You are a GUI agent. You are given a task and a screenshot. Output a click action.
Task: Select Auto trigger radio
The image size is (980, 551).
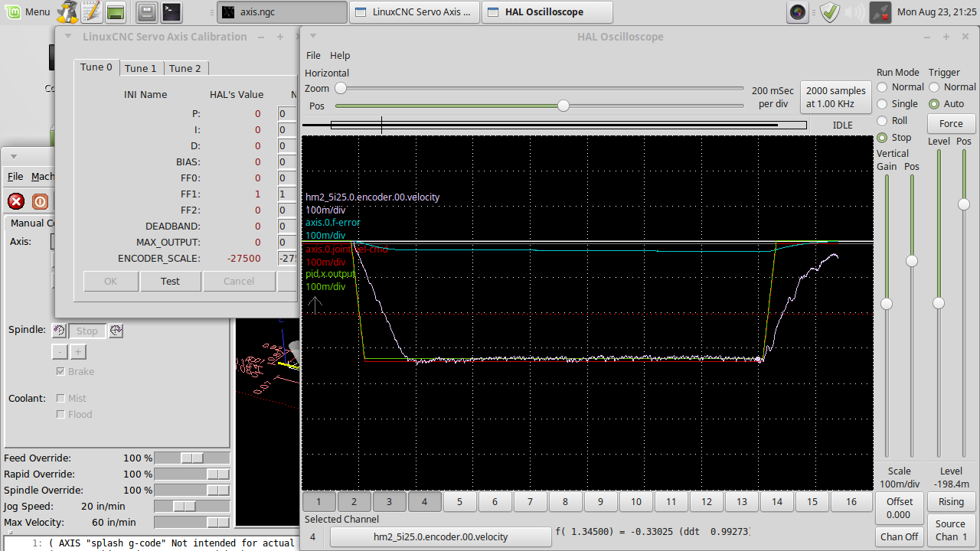pos(934,104)
